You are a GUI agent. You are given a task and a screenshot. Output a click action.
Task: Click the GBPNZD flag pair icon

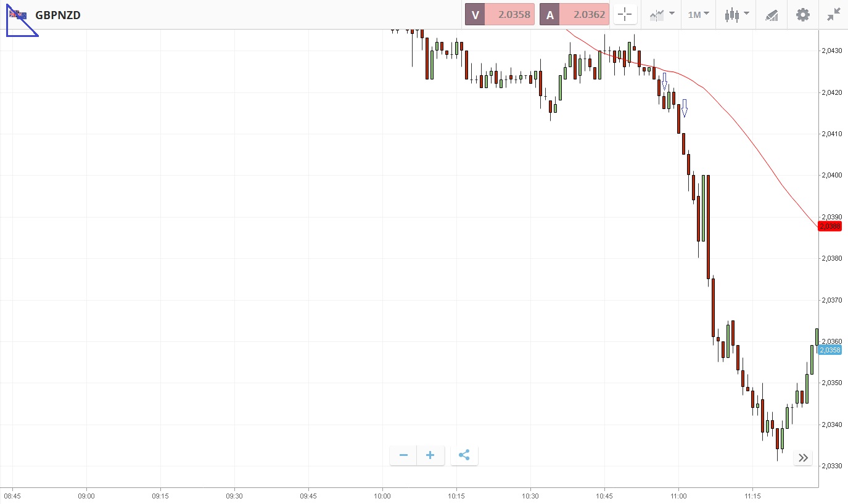pos(18,15)
